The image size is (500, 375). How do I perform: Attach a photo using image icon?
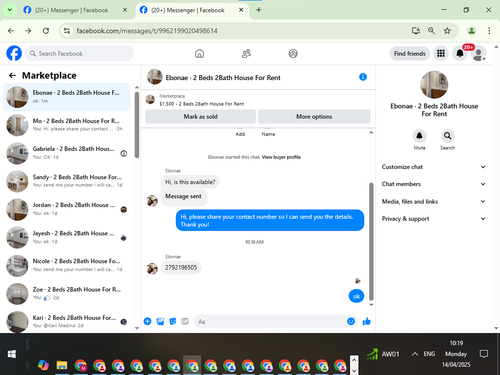pos(160,321)
